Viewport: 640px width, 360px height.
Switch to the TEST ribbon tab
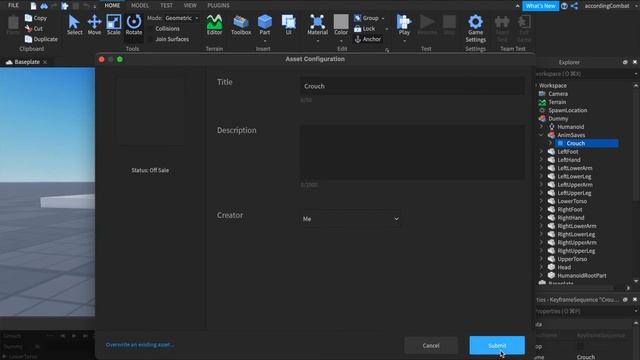(x=166, y=5)
